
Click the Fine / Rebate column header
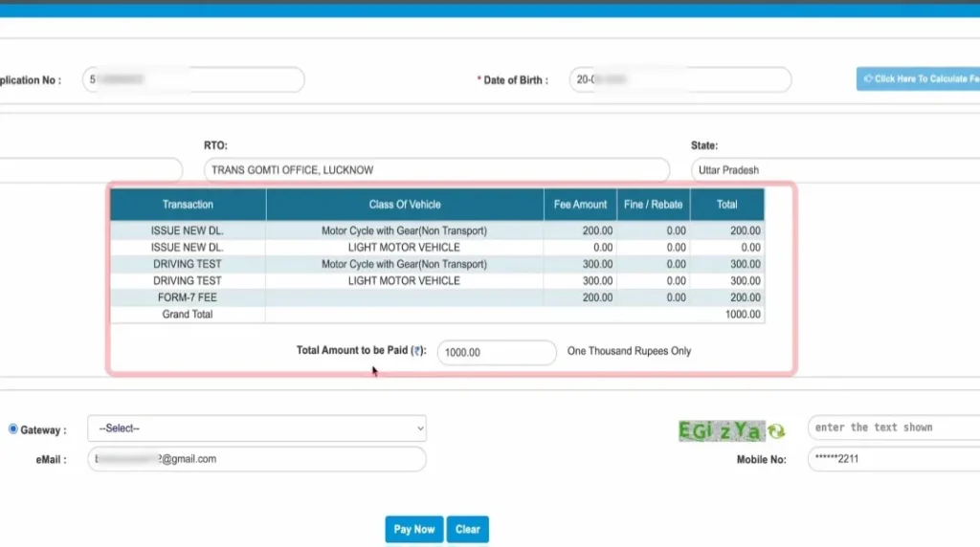tap(653, 205)
